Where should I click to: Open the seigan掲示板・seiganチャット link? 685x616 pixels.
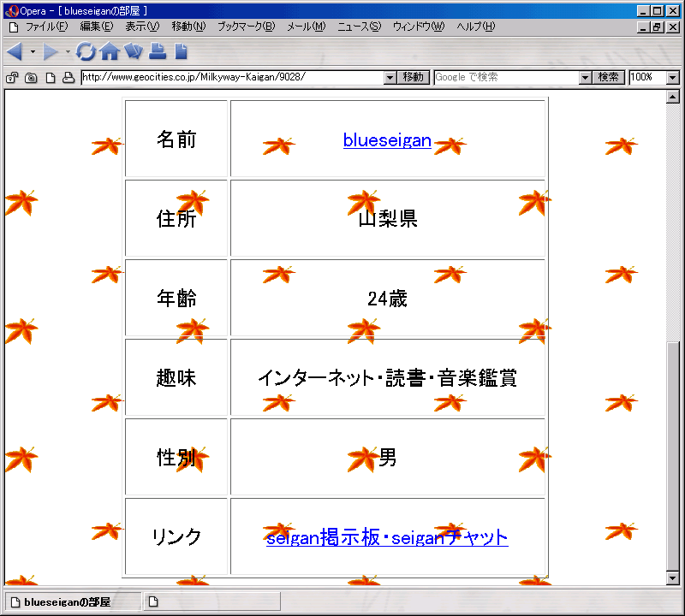(x=387, y=537)
